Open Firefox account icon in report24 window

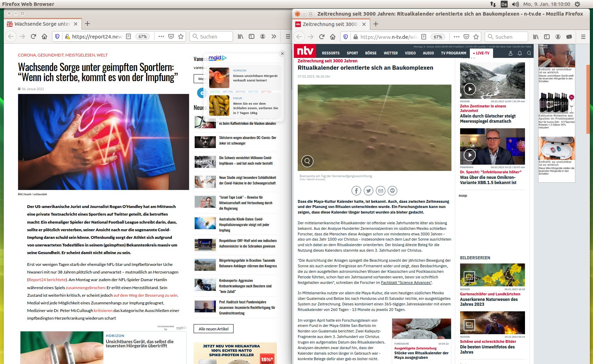(x=263, y=36)
